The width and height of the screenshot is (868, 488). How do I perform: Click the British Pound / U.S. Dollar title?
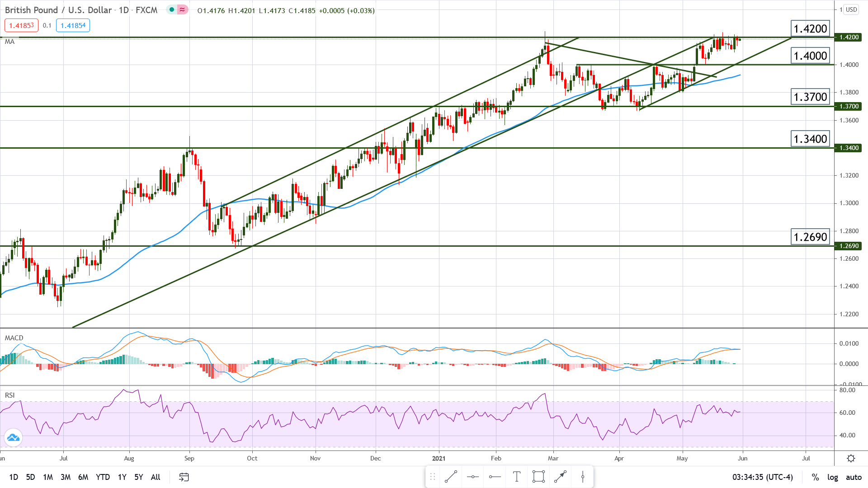coord(58,9)
